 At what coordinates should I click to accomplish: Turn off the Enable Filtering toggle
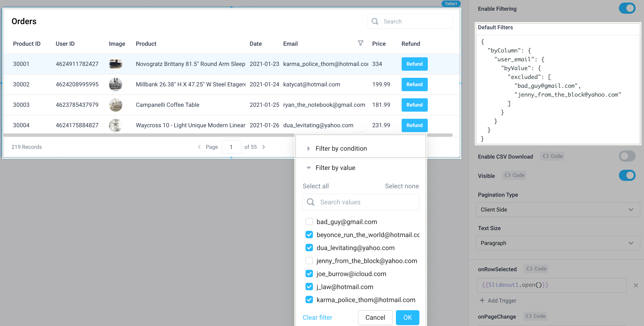tap(627, 9)
